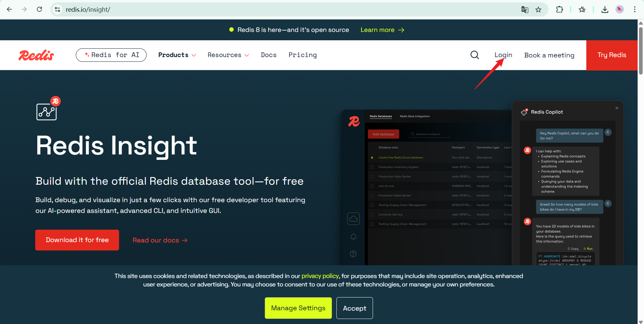Click the notification bell icon in preview
This screenshot has height=324, width=644.
point(354,237)
